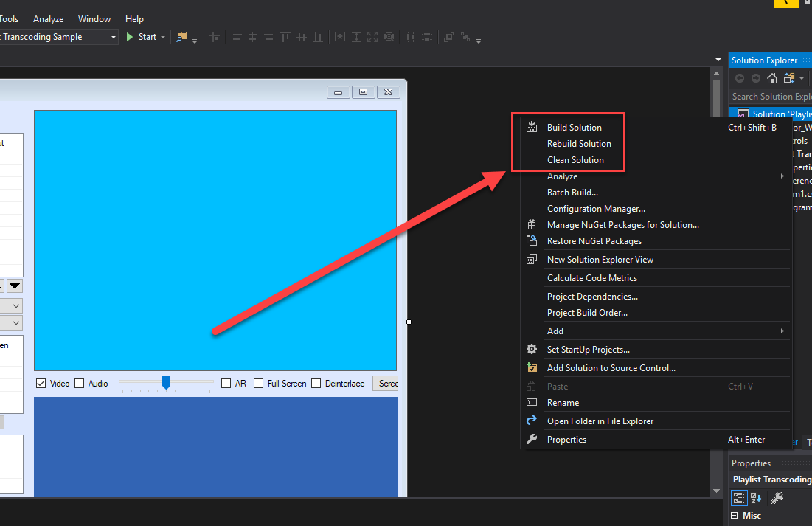This screenshot has width=812, height=526.
Task: Click the Align to Grid toolbar icon
Action: pyautogui.click(x=215, y=37)
